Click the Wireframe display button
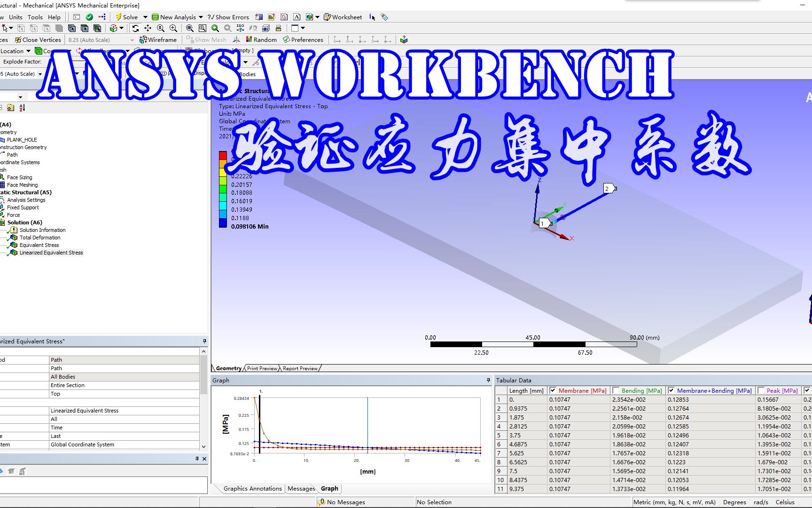Image resolution: width=812 pixels, height=508 pixels. coord(158,40)
